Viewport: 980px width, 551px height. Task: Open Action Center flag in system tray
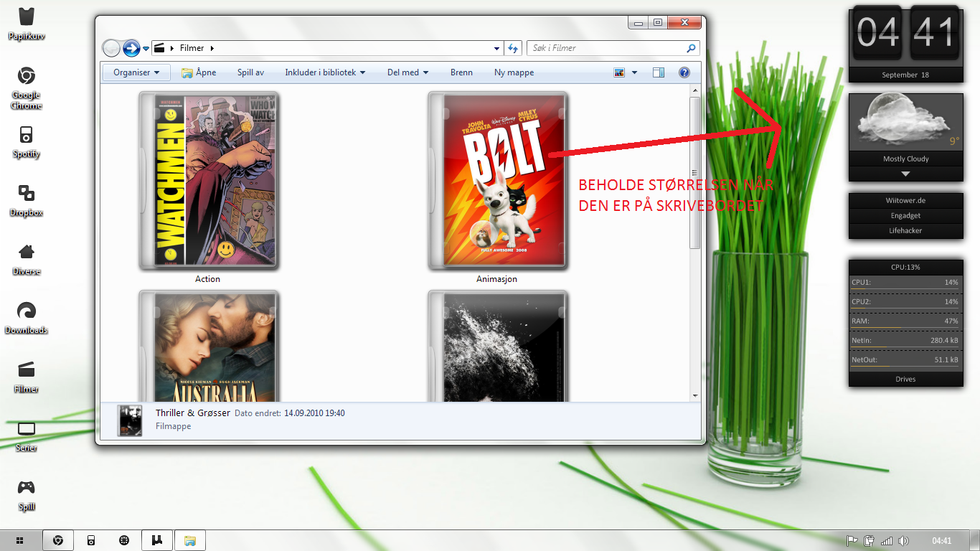click(853, 541)
